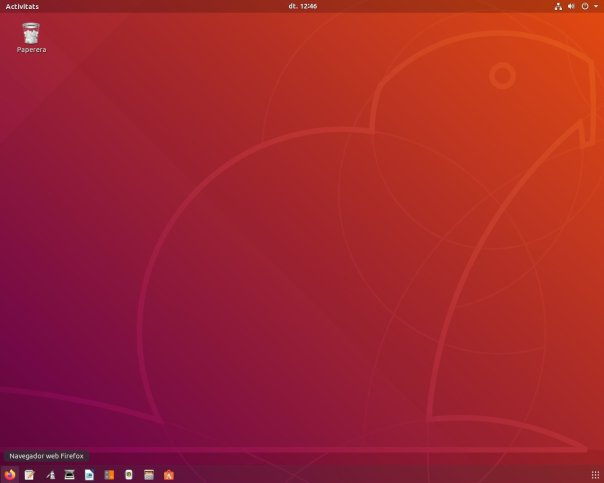Viewport: 604px width, 483px height.
Task: Select the Paperera trash icon on desktop
Action: point(31,33)
